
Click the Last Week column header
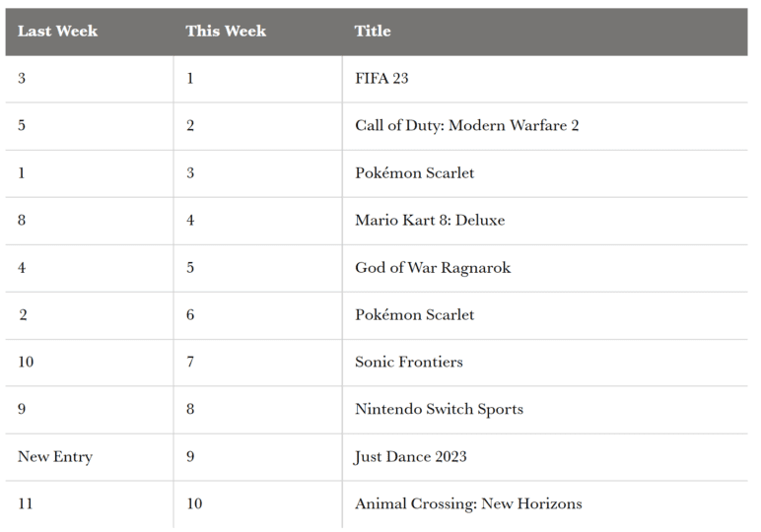tap(58, 32)
